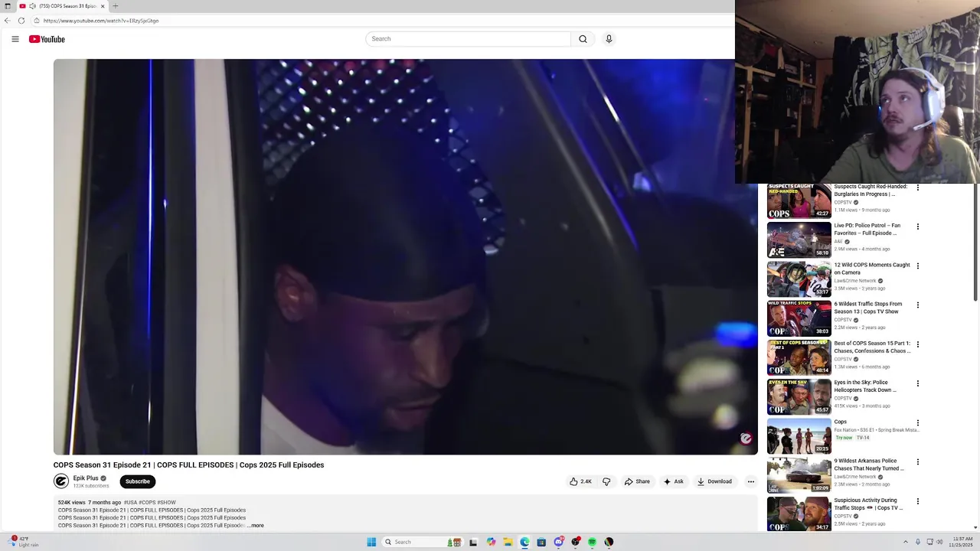Open options for 9 Wildest Arkansas Chases
Screen dimensions: 980x551
click(x=918, y=461)
